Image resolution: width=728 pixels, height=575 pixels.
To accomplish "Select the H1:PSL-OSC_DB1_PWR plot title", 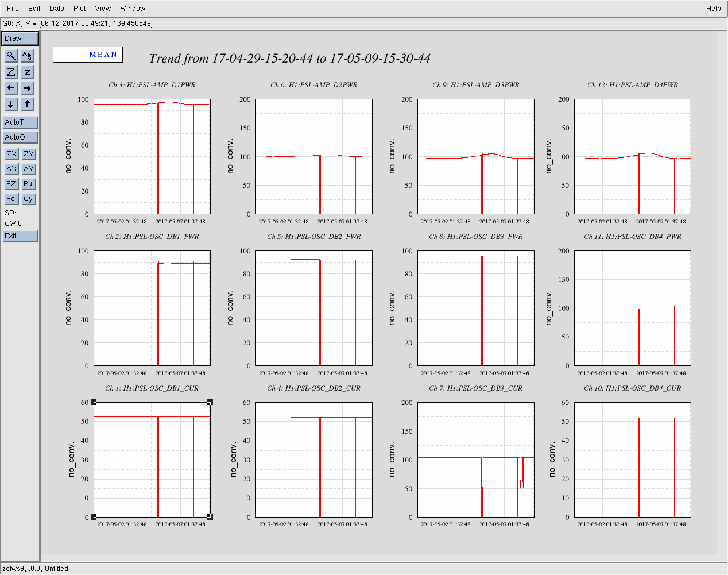I will click(x=152, y=237).
